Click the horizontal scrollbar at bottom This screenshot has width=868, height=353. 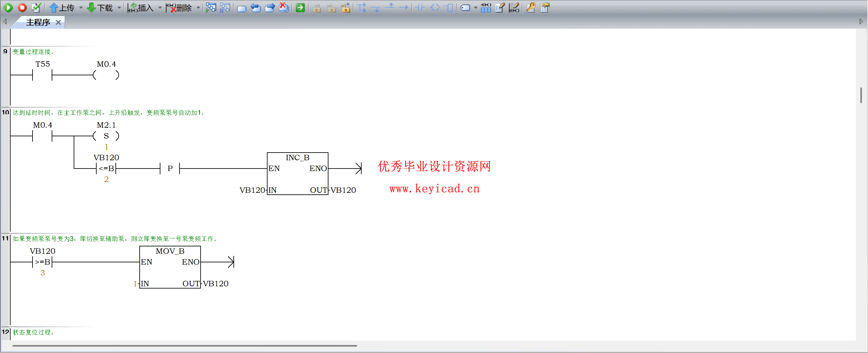pyautogui.click(x=185, y=346)
